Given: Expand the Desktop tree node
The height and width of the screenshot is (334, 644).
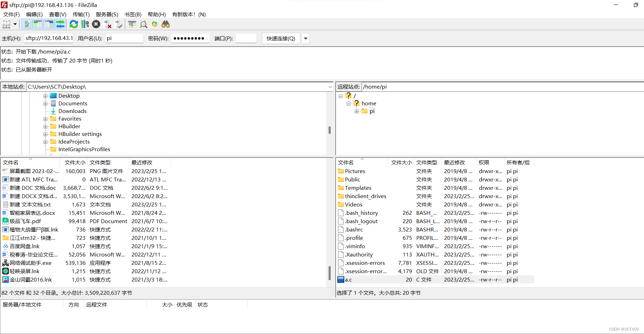Looking at the screenshot, I should coord(45,96).
